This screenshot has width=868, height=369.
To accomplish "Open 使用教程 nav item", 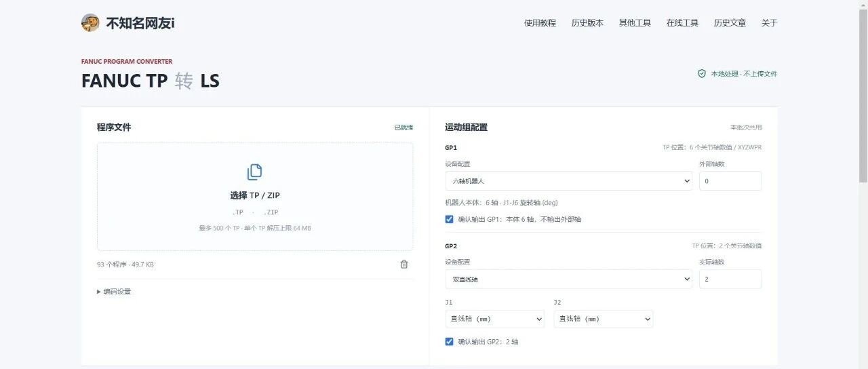I will [x=540, y=23].
